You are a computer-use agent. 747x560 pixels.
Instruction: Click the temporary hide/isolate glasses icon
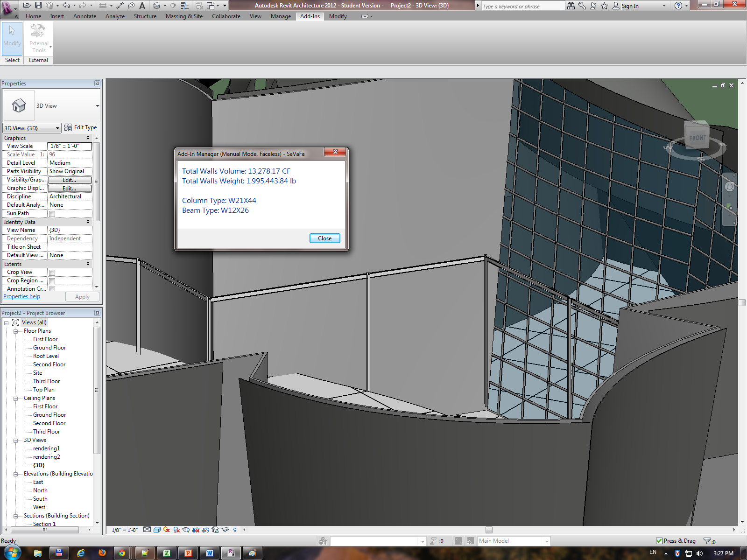[225, 530]
